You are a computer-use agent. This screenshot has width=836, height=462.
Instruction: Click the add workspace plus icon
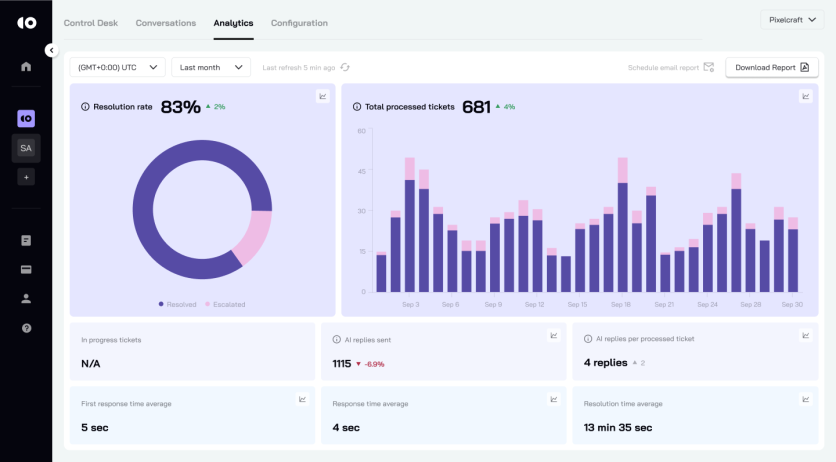26,177
